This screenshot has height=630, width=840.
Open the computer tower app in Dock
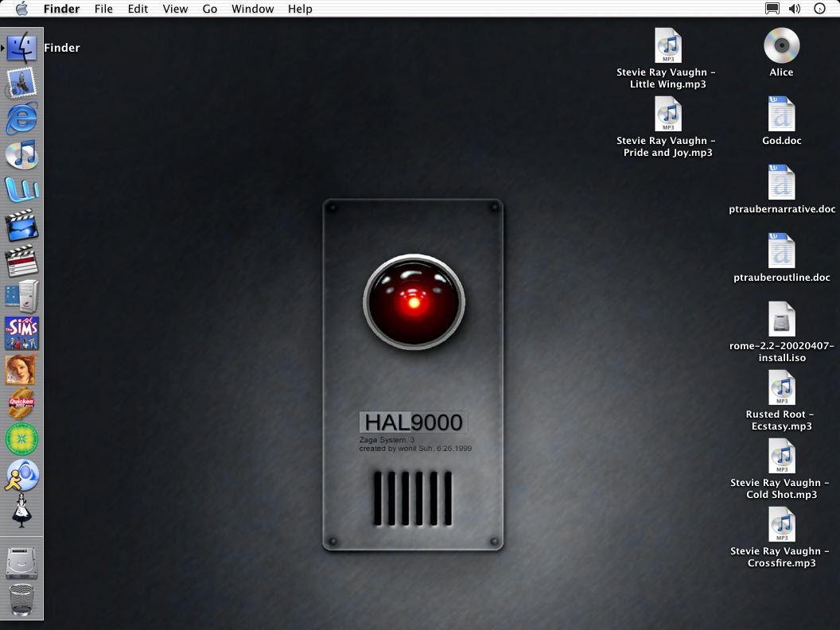coord(21,296)
